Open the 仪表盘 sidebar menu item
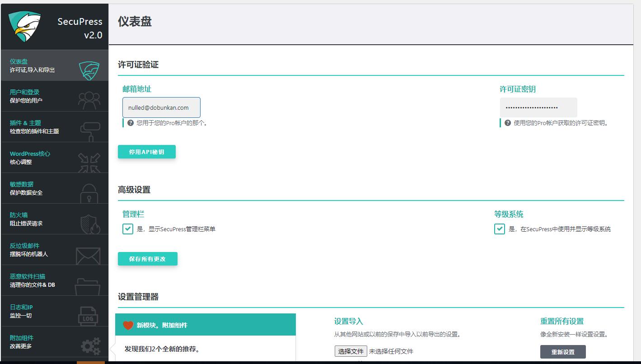The width and height of the screenshot is (641, 364). coord(55,65)
